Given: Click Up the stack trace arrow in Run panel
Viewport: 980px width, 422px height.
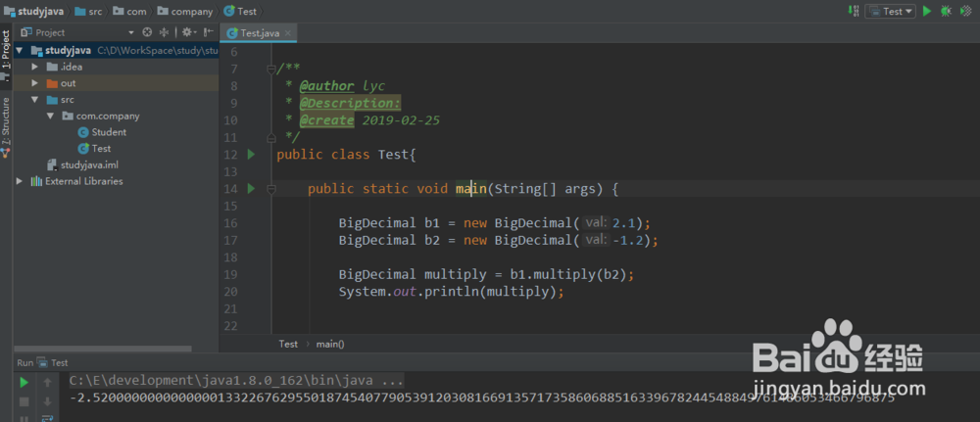Looking at the screenshot, I should pyautogui.click(x=47, y=382).
